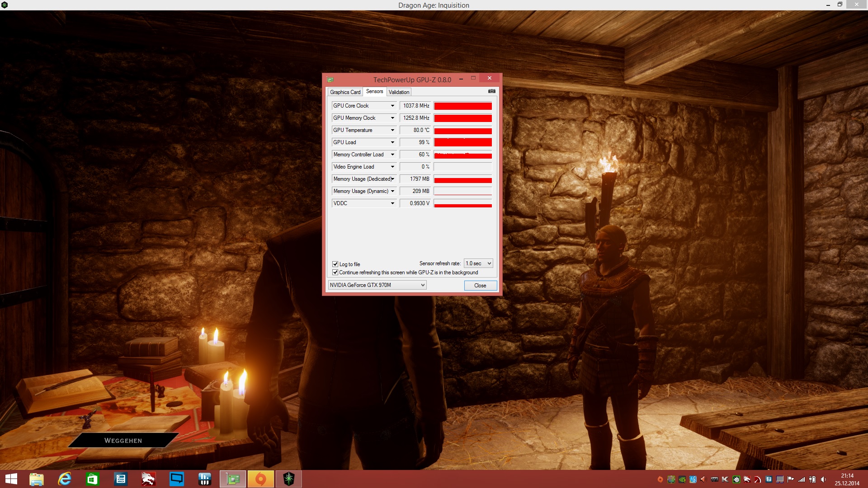Click the WEGGEHEN dialogue option
The width and height of the screenshot is (868, 488).
[123, 440]
